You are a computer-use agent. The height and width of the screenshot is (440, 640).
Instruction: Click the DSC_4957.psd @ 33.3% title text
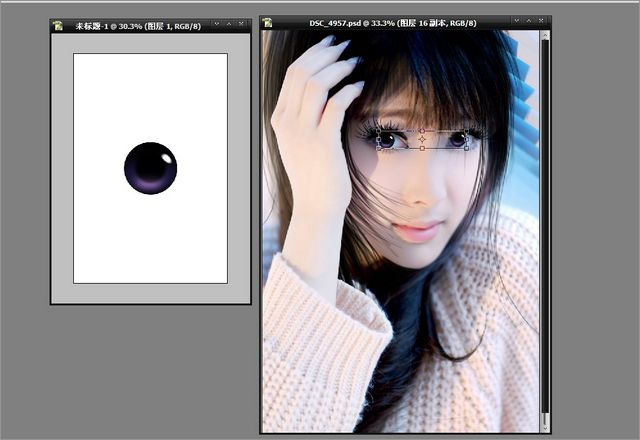(x=352, y=23)
